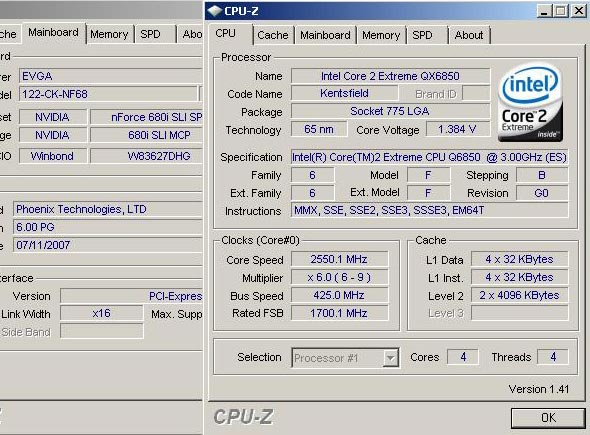
Task: Select Memory tab in the background window
Action: pos(109,34)
